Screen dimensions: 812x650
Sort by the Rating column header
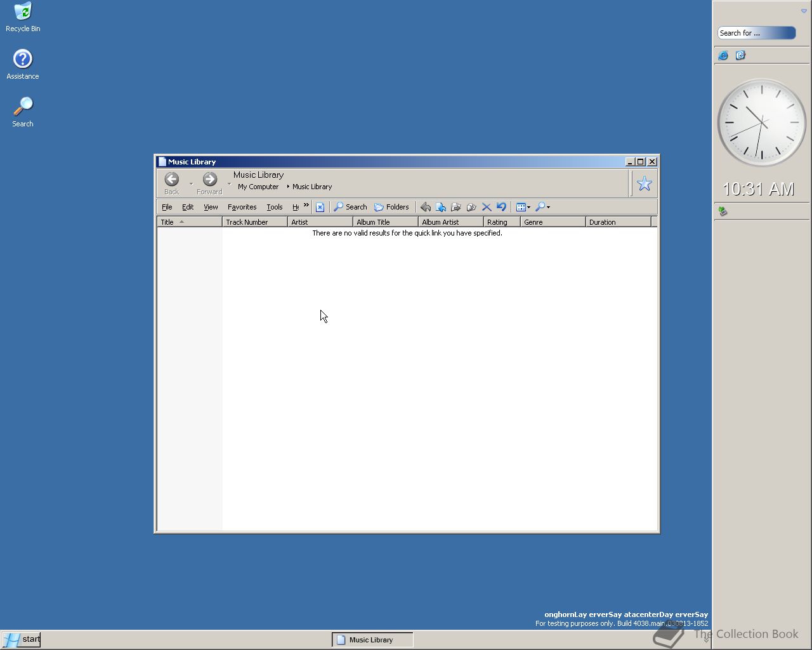[502, 222]
